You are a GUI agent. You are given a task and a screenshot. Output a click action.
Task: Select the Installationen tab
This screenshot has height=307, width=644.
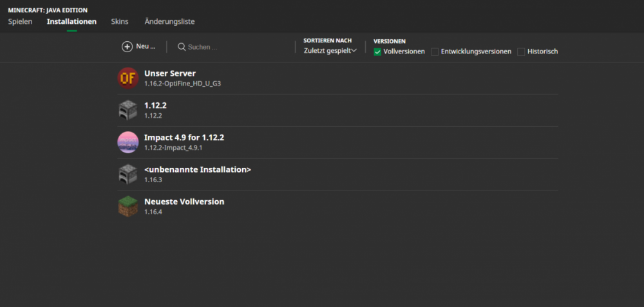[71, 21]
